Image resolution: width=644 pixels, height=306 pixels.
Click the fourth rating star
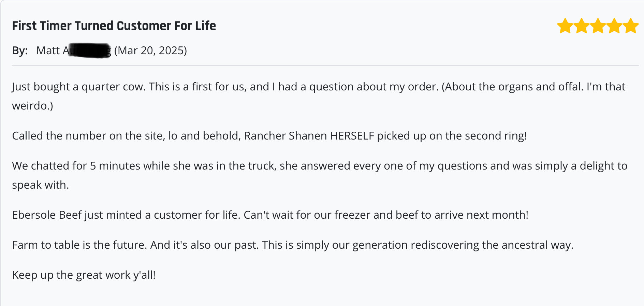(x=614, y=26)
